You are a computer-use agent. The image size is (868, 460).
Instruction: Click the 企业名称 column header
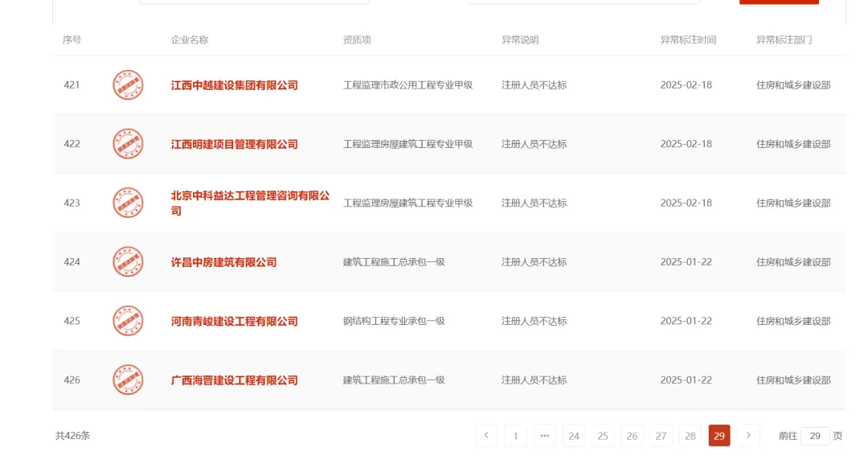pos(190,40)
